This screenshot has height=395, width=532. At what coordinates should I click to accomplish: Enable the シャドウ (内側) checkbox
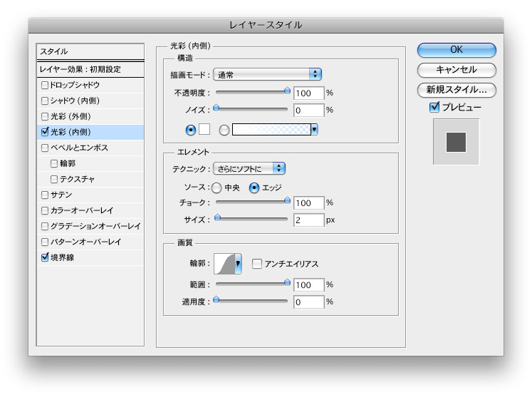tap(44, 101)
